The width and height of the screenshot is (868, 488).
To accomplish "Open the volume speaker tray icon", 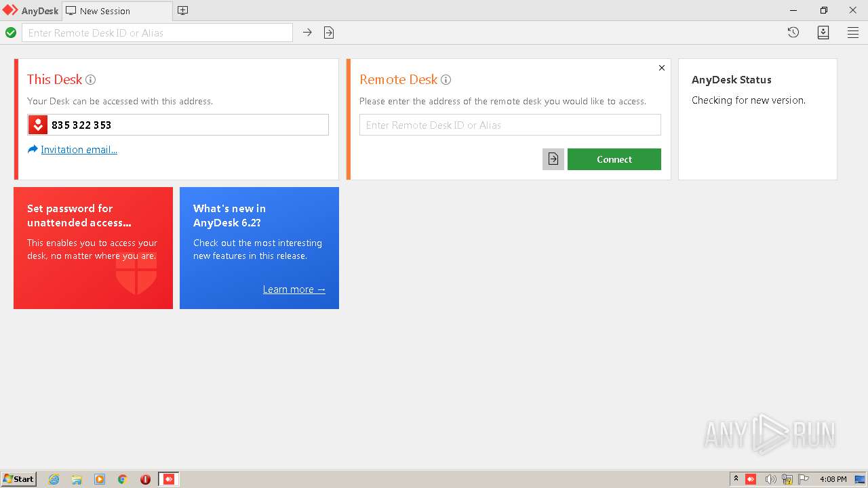I will pyautogui.click(x=770, y=479).
